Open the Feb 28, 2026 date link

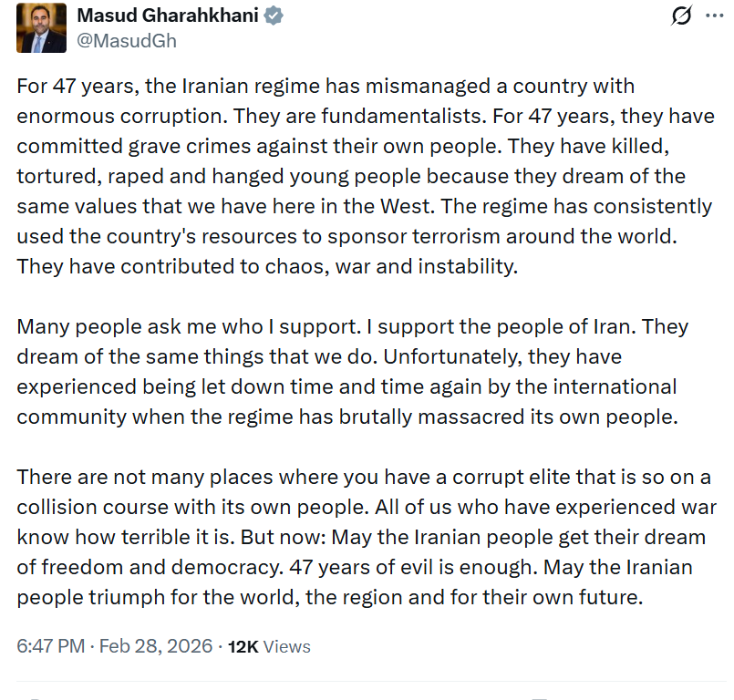153,646
